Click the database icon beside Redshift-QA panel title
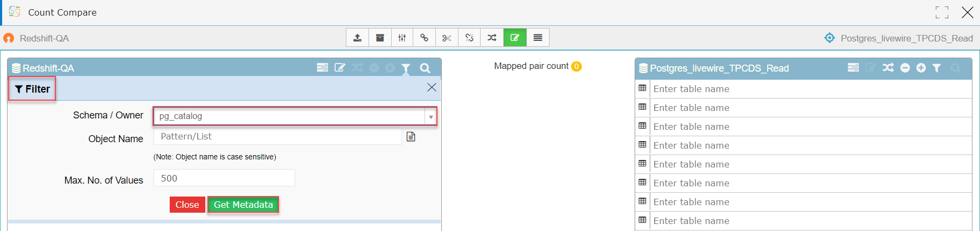 pos(16,68)
